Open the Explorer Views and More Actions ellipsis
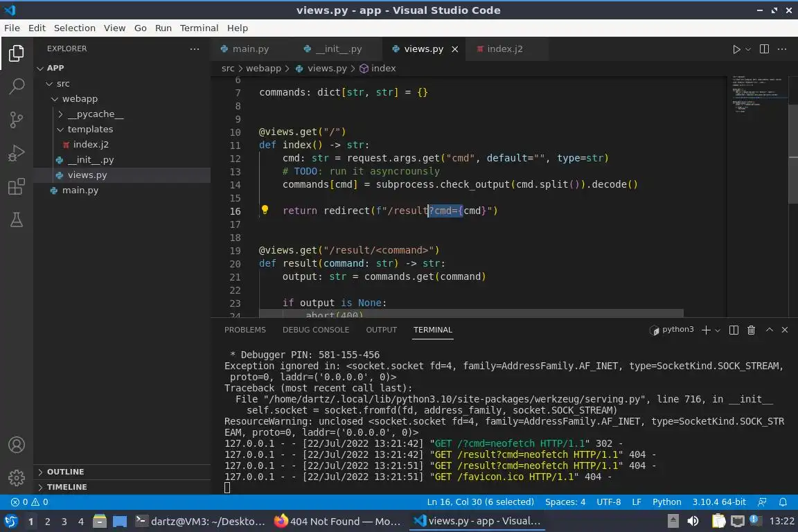This screenshot has width=798, height=532. [x=195, y=49]
